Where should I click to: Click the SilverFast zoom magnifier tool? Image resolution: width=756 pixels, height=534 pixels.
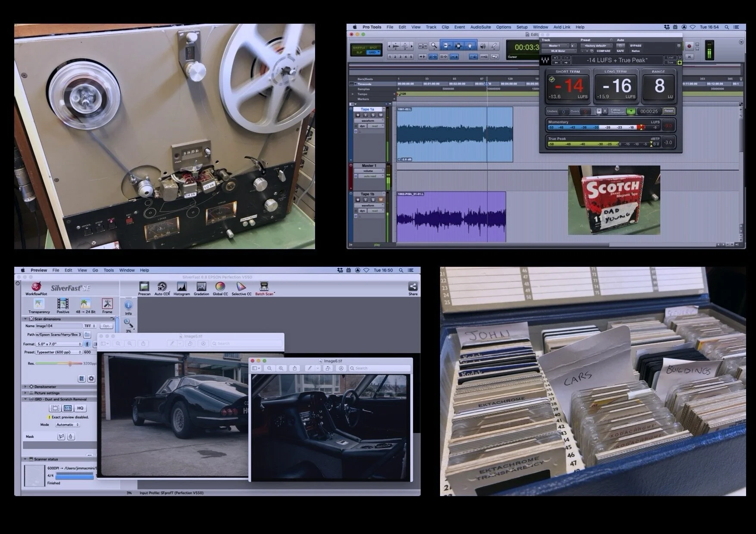click(x=128, y=324)
